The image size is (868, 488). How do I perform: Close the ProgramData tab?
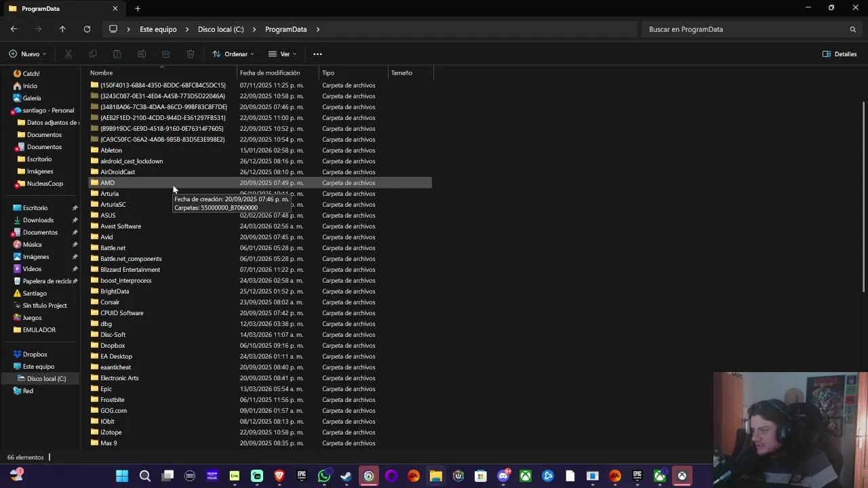[115, 8]
